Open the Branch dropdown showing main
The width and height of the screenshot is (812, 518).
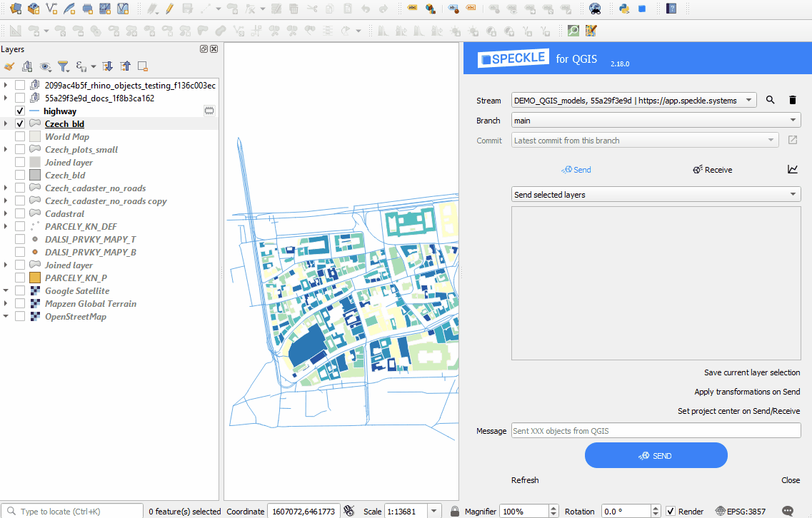(655, 121)
